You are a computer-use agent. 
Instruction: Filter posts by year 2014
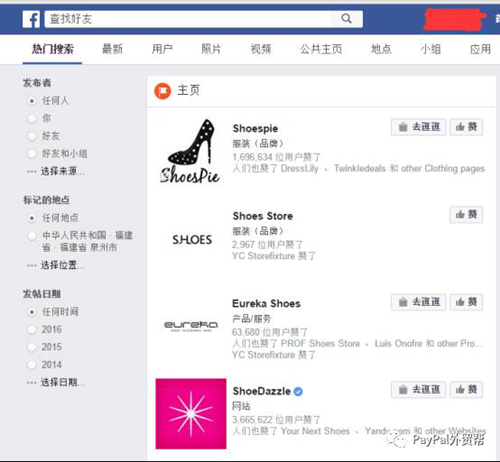[32, 365]
